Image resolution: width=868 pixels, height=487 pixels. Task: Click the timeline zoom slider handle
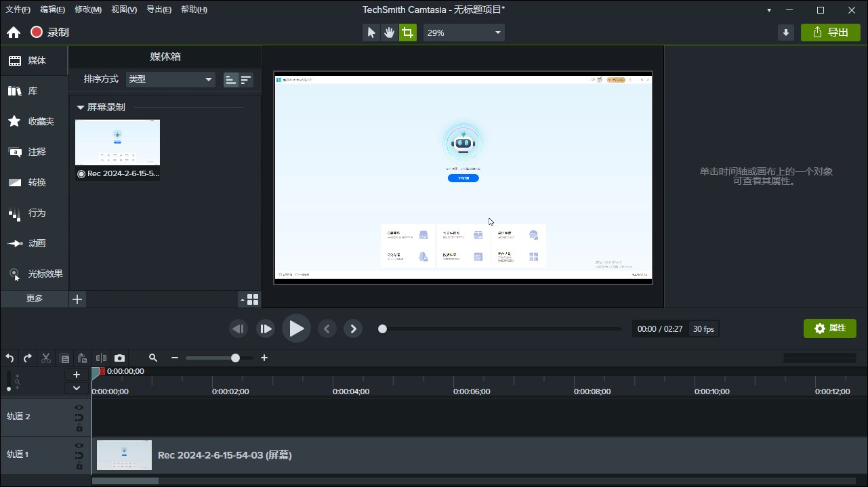235,358
